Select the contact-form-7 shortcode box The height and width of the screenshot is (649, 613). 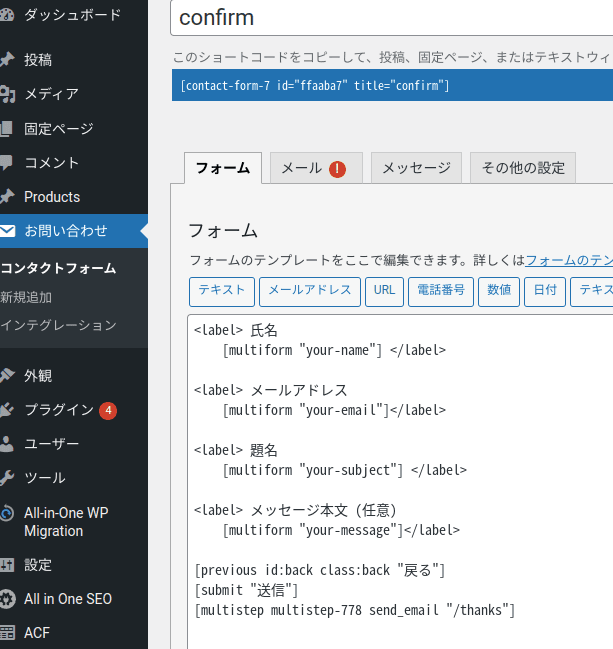392,85
